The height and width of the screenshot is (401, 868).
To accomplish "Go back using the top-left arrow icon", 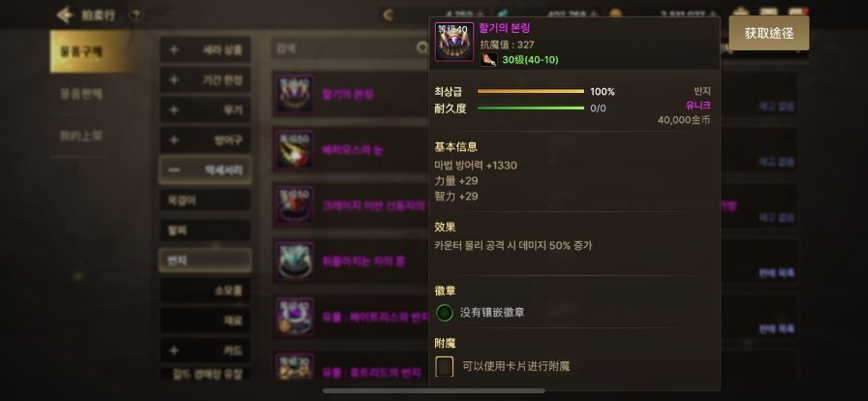I will click(x=65, y=15).
